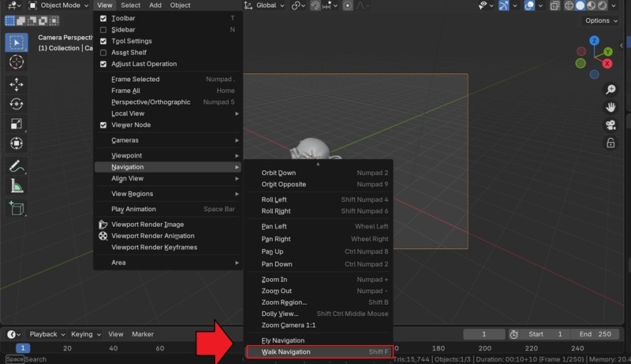The height and width of the screenshot is (364, 631).
Task: Click the zoom viewport magnifier icon
Action: coord(610,89)
